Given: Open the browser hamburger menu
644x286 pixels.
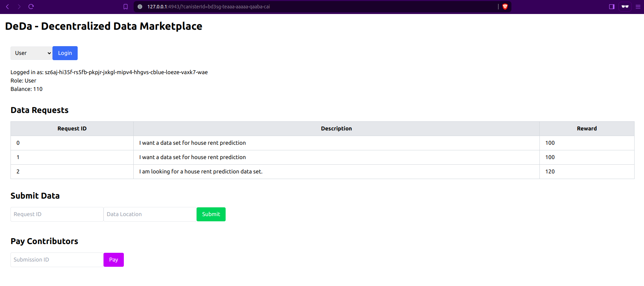Looking at the screenshot, I should click(638, 7).
